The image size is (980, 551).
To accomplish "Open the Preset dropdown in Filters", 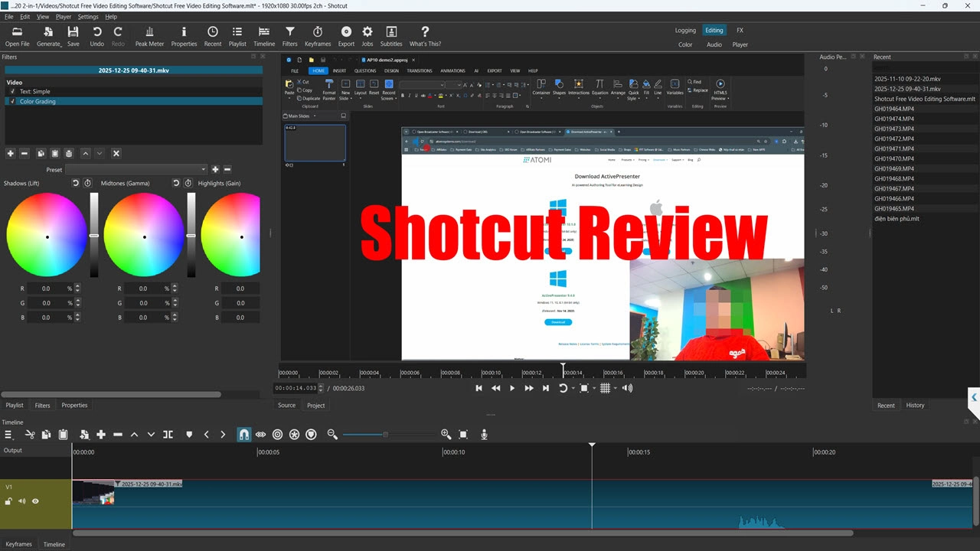I will 136,170.
